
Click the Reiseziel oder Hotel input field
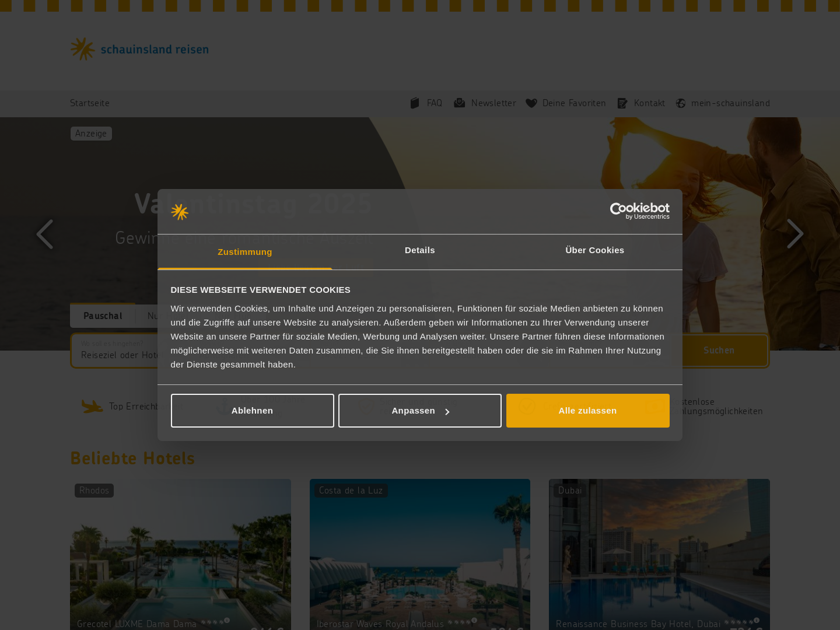[120, 351]
